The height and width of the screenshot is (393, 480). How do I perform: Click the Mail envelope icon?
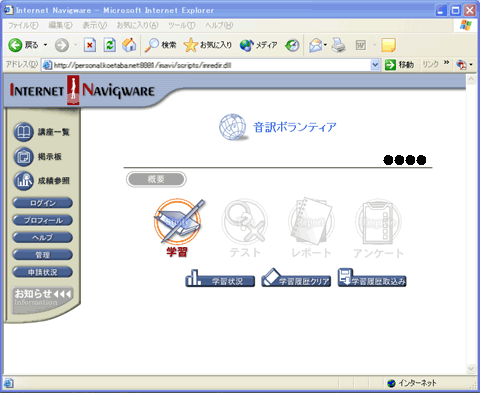point(315,45)
